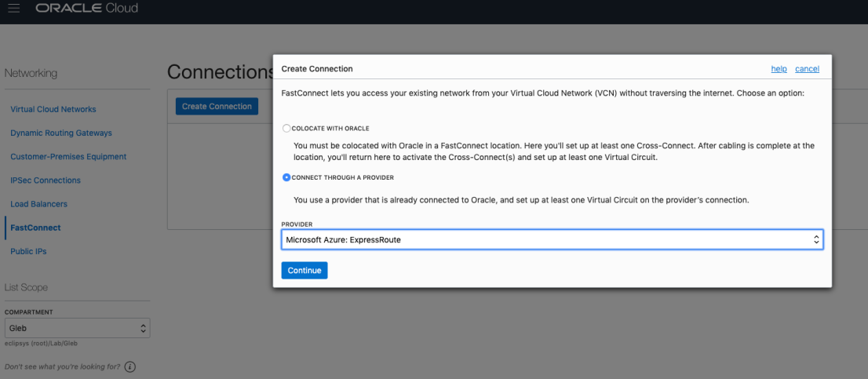
Task: Open Dynamic Routing Gateways page
Action: tap(61, 133)
